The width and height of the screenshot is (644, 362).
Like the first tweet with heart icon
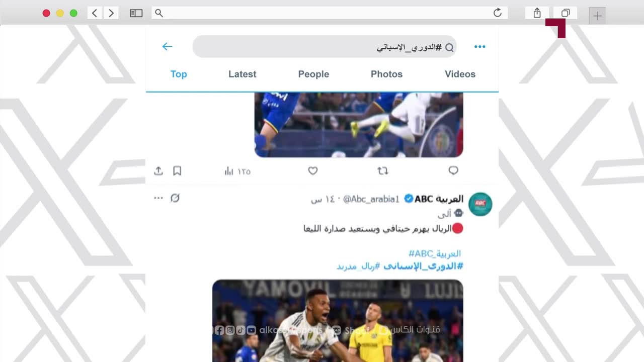click(313, 171)
